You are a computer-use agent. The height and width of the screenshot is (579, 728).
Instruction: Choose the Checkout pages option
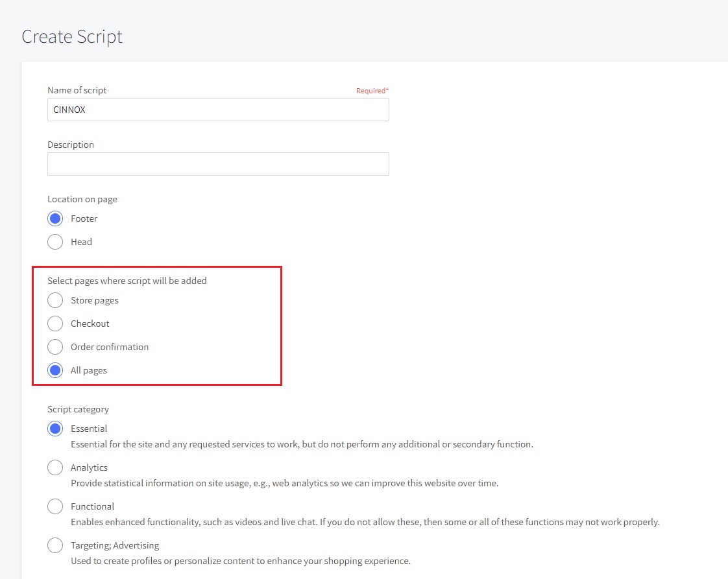tap(56, 324)
